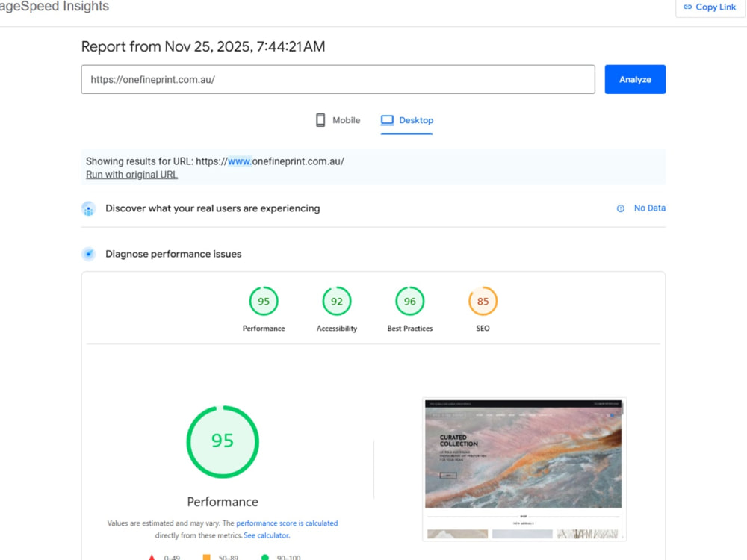Click the orange square 50–89 legend marker
The width and height of the screenshot is (747, 560).
(206, 557)
